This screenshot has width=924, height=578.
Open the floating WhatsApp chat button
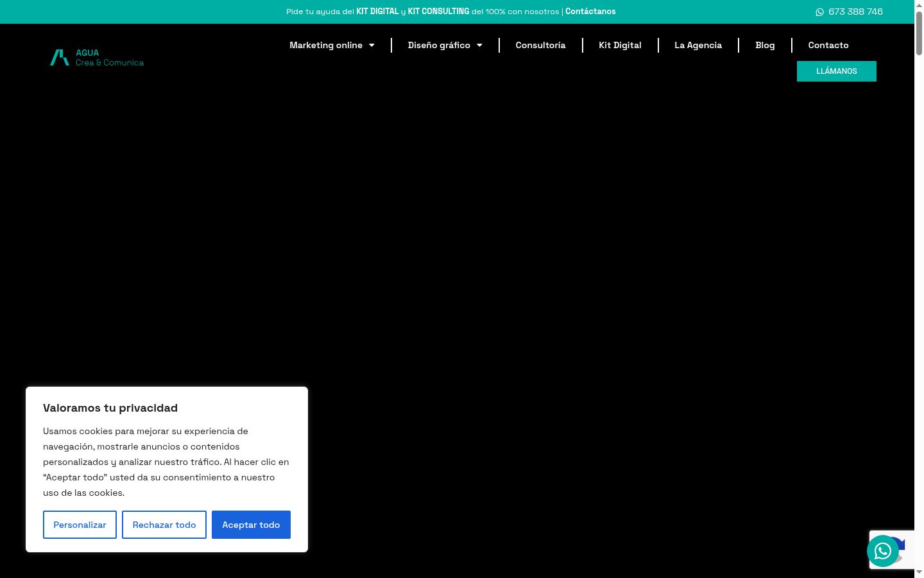[x=883, y=551]
